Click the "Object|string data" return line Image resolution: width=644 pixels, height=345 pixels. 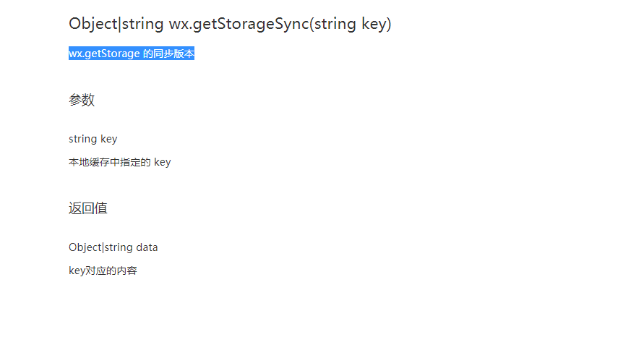coord(113,247)
